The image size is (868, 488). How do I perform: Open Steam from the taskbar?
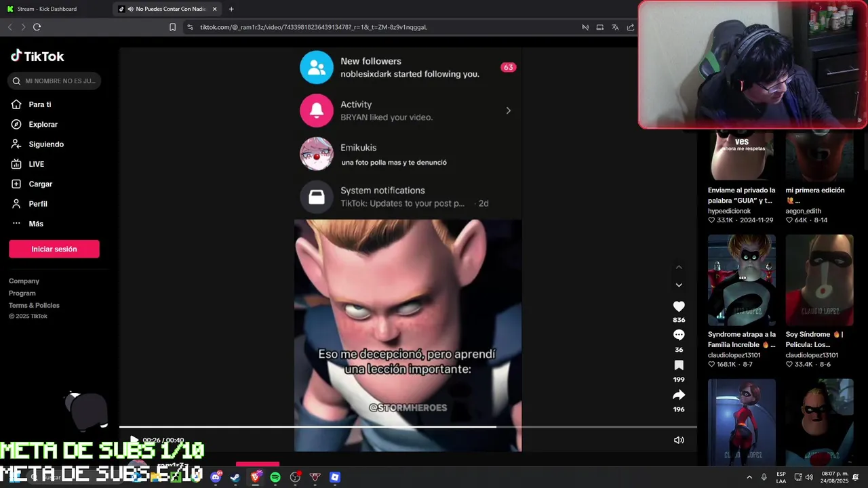point(235,477)
